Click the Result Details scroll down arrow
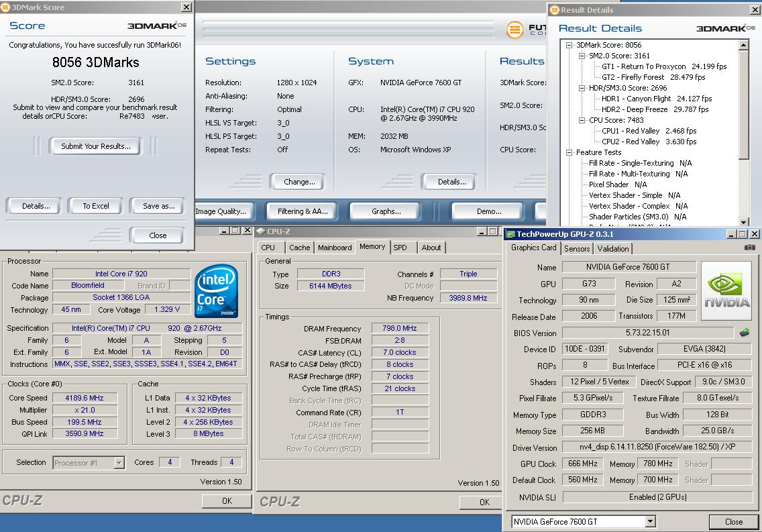The width and height of the screenshot is (762, 532). 743,221
